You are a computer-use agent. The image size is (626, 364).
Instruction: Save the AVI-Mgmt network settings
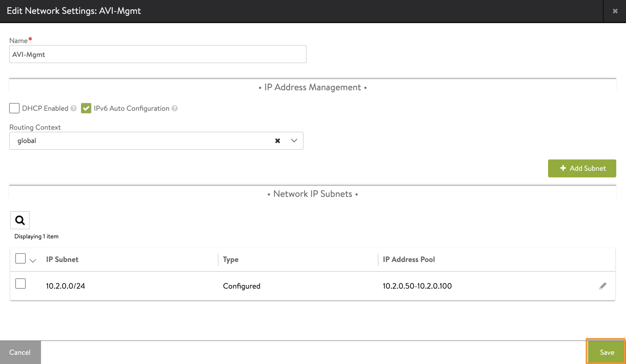coord(606,352)
